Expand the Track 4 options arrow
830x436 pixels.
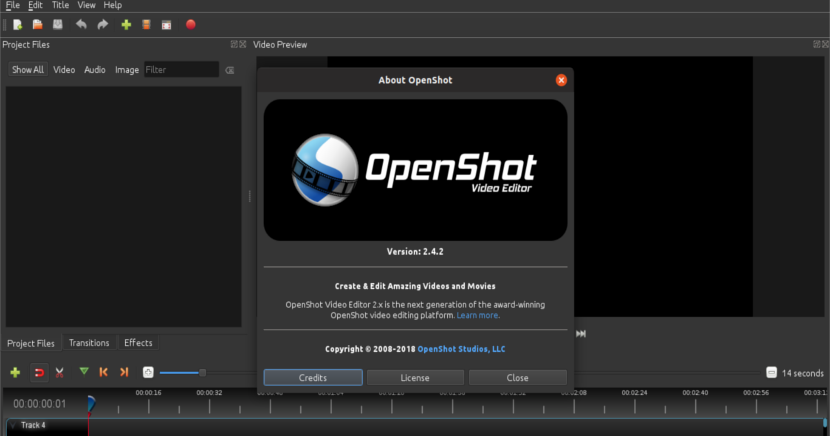point(13,425)
